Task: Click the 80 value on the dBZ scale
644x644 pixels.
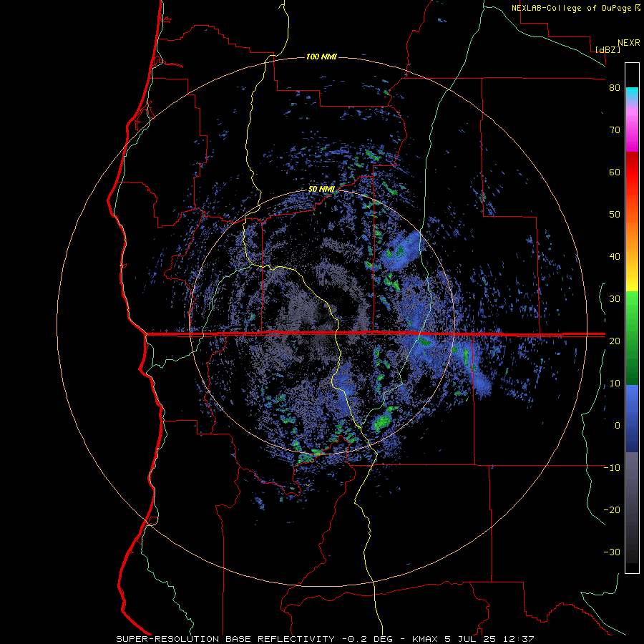Action: coord(615,88)
